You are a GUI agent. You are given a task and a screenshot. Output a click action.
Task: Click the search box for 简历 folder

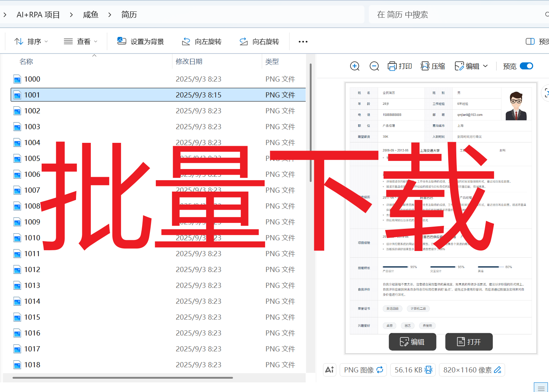pos(454,15)
